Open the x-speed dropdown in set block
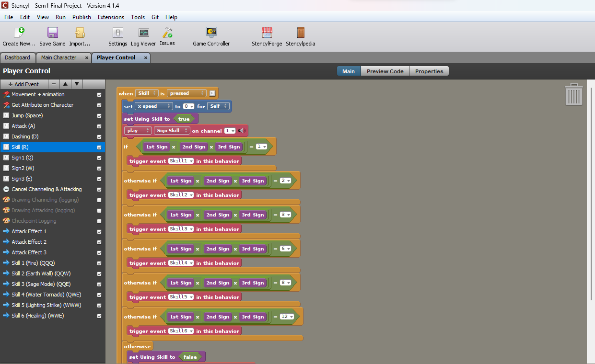Viewport: 595px width, 364px height. click(153, 106)
